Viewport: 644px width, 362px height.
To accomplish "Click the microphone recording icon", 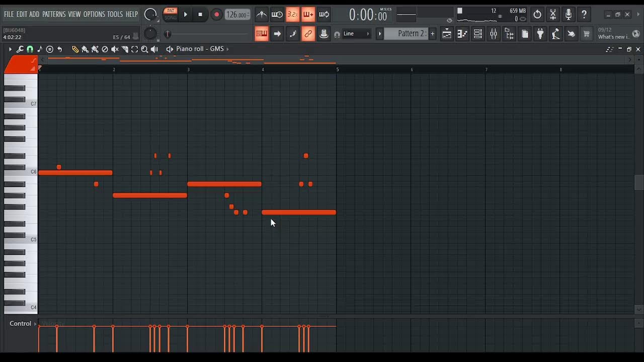I will click(x=569, y=15).
